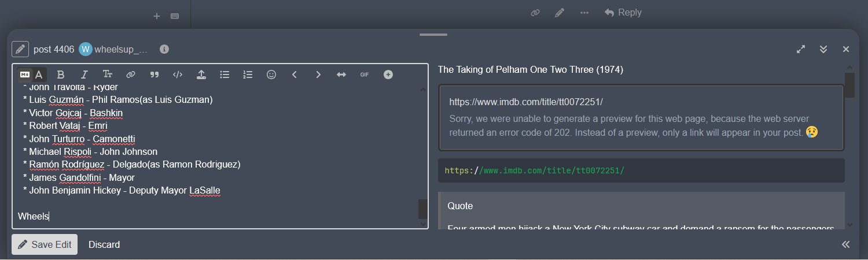Open the text size options
The height and width of the screenshot is (260, 868).
[x=108, y=75]
